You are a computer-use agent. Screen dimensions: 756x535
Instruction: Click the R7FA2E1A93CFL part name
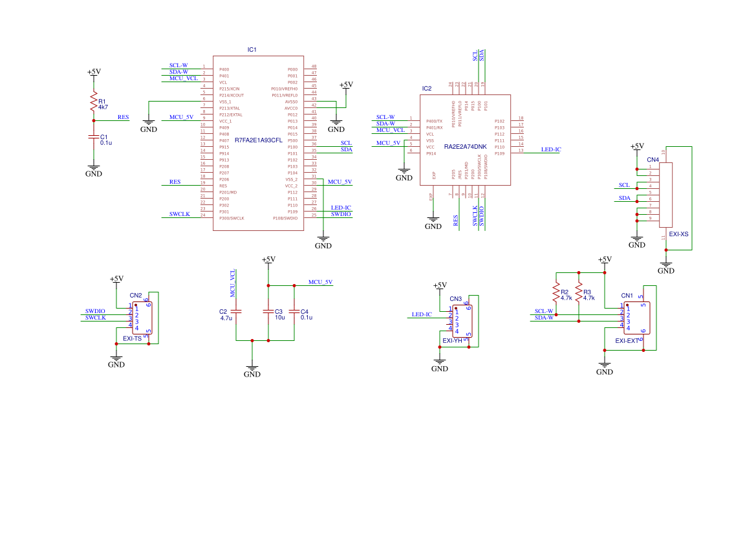(259, 140)
